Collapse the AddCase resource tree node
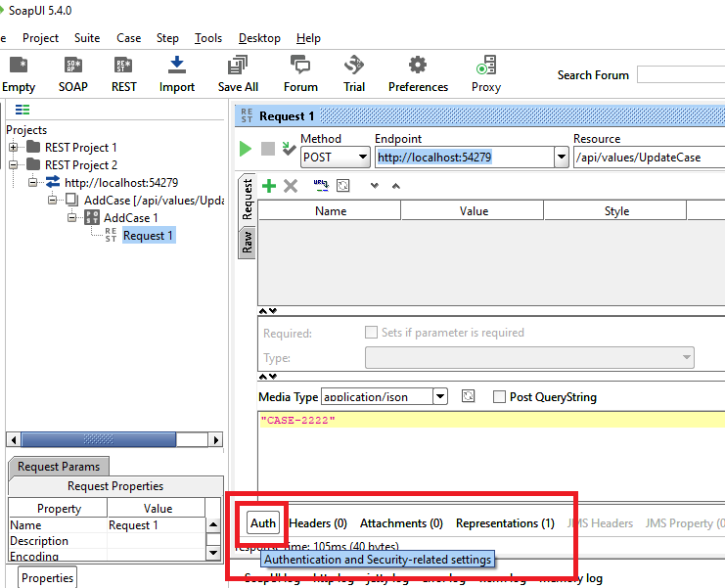Viewport: 725px width, 588px height. pyautogui.click(x=53, y=201)
